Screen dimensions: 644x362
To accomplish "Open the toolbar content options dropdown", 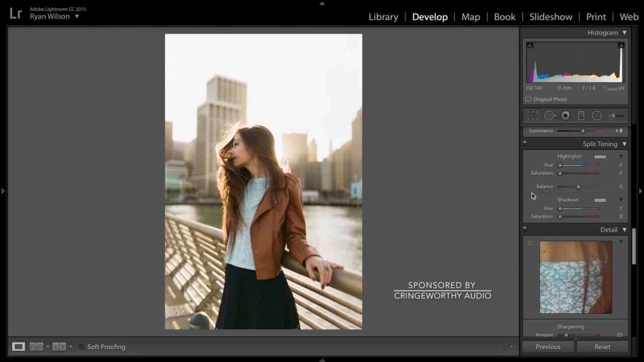I will pos(511,347).
